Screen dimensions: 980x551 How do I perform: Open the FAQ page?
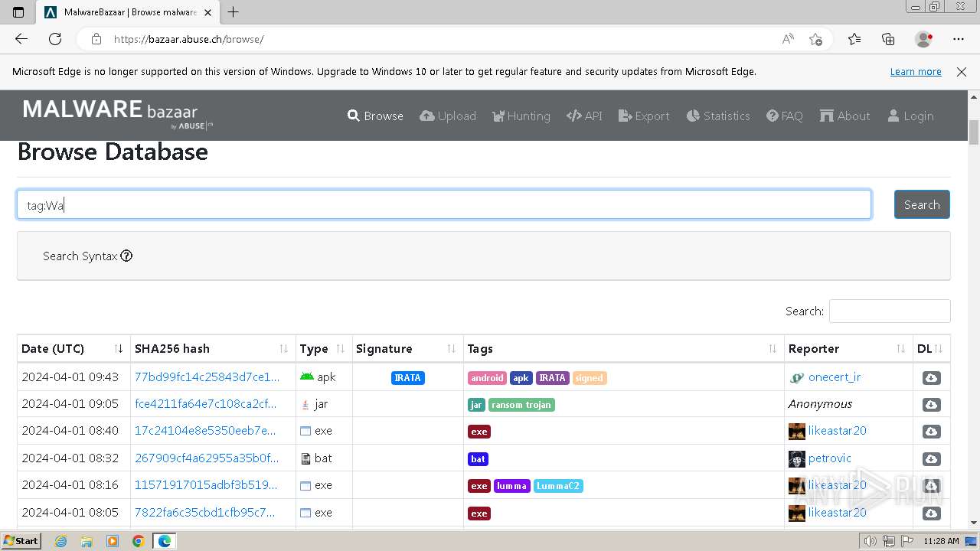785,116
